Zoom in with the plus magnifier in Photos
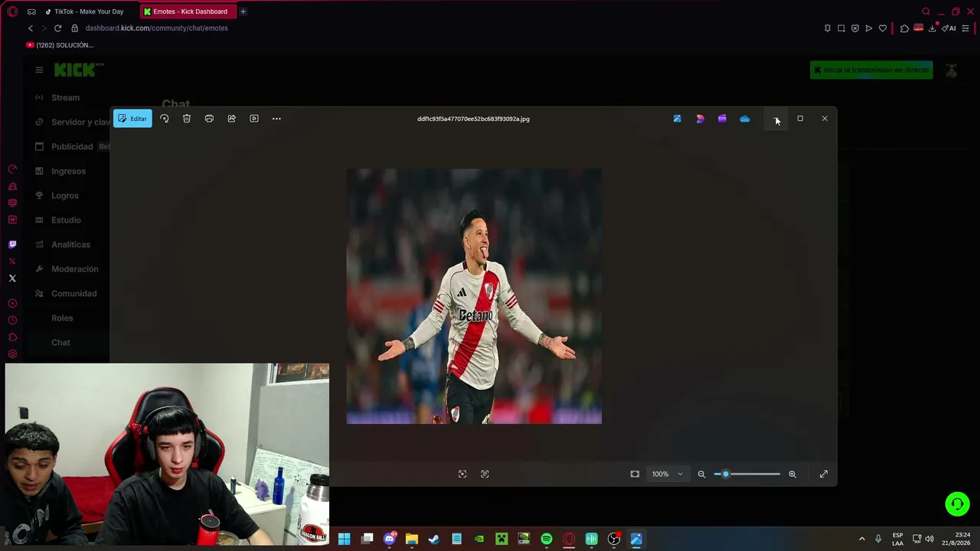Image resolution: width=980 pixels, height=551 pixels. tap(792, 474)
